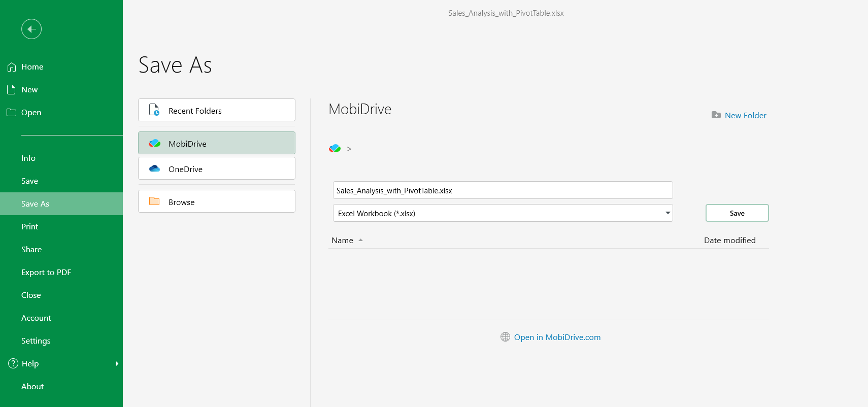
Task: Select the OneDrive cloud location
Action: [x=217, y=168]
